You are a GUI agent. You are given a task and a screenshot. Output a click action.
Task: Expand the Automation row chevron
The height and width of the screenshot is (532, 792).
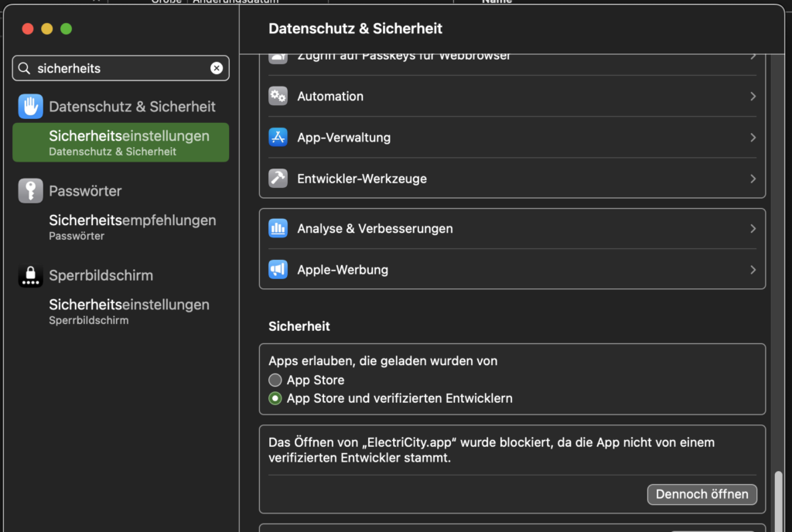coord(753,97)
